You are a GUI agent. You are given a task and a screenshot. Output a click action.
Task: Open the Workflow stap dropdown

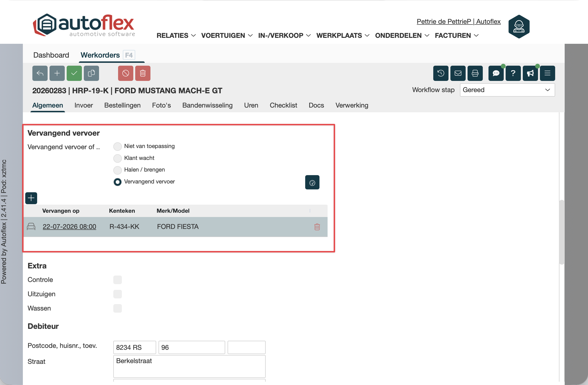(x=507, y=90)
